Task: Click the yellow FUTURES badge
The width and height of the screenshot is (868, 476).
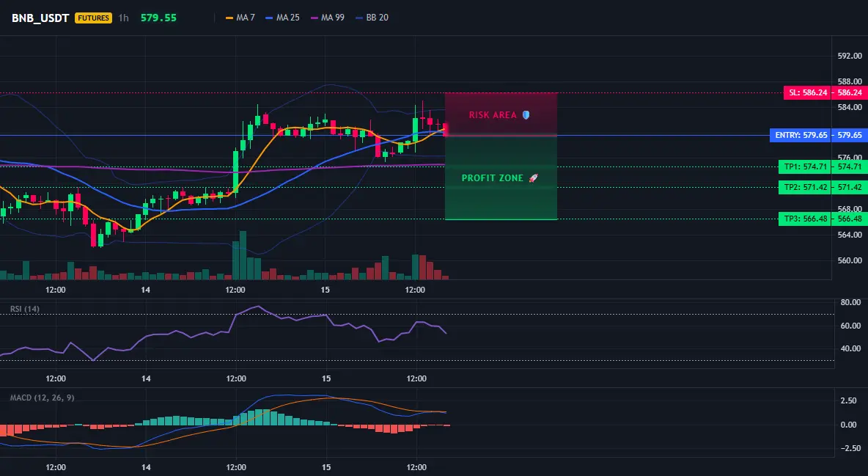Action: (93, 18)
